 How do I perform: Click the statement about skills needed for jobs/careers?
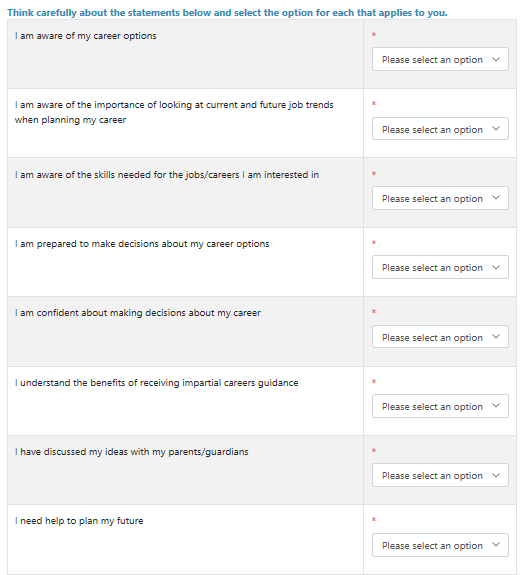(x=167, y=175)
